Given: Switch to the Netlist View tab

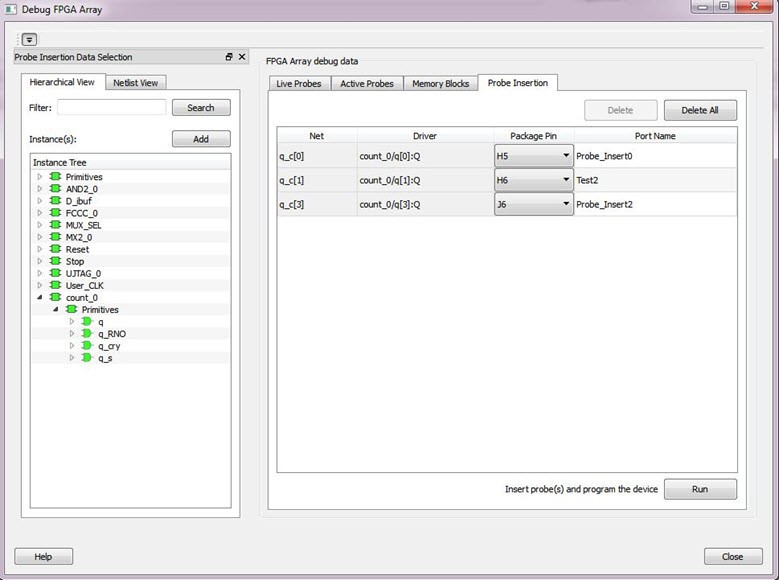Looking at the screenshot, I should point(135,83).
